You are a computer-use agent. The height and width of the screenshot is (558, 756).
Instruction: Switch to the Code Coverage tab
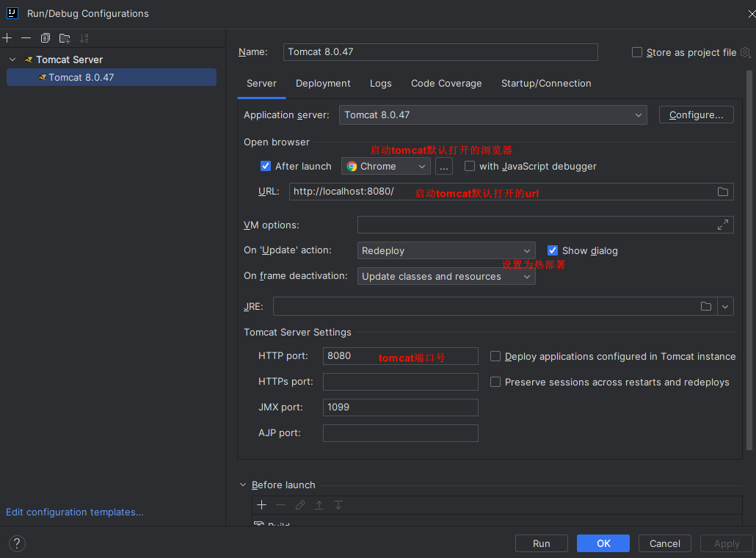(x=446, y=84)
